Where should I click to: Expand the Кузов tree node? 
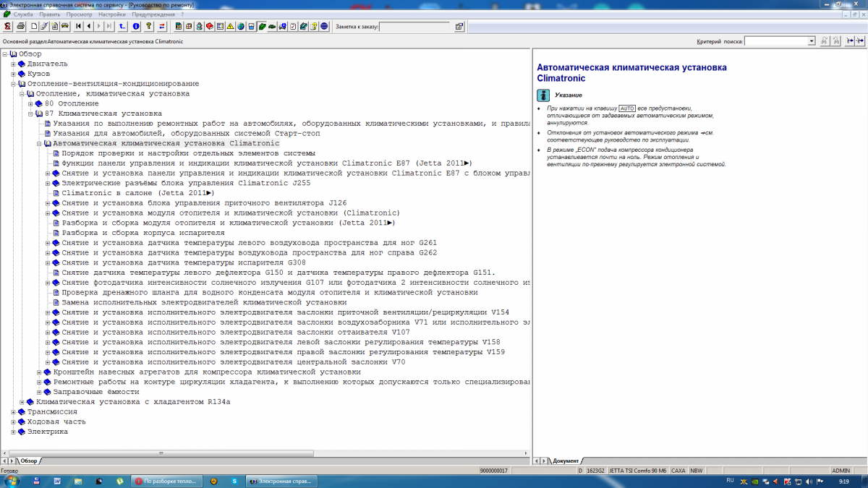coord(13,74)
